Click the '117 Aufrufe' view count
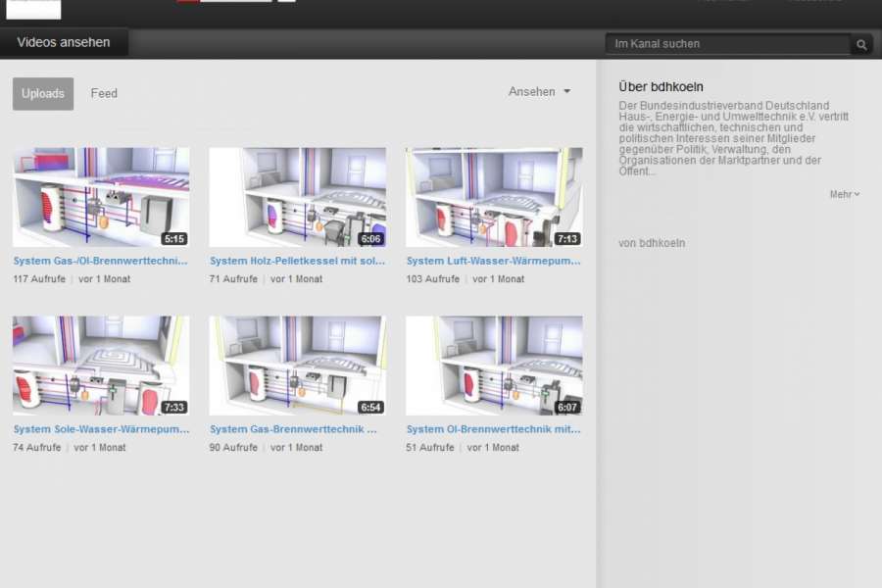 pyautogui.click(x=39, y=279)
